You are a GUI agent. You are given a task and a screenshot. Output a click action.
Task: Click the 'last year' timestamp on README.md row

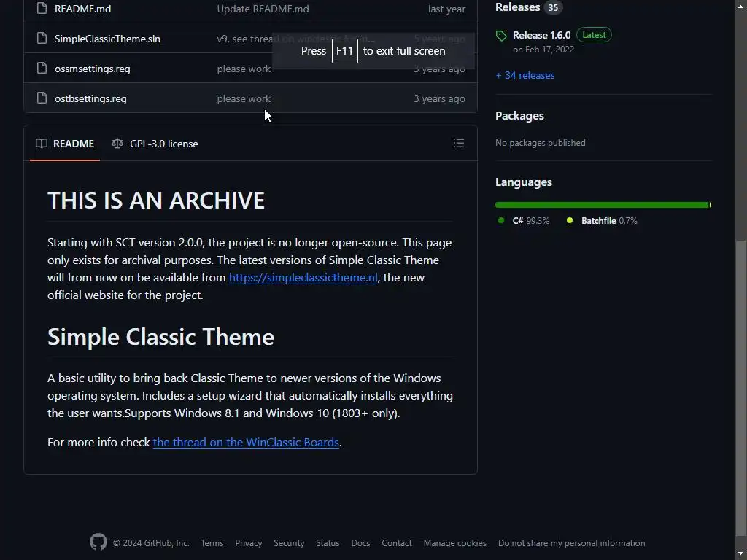click(x=446, y=9)
